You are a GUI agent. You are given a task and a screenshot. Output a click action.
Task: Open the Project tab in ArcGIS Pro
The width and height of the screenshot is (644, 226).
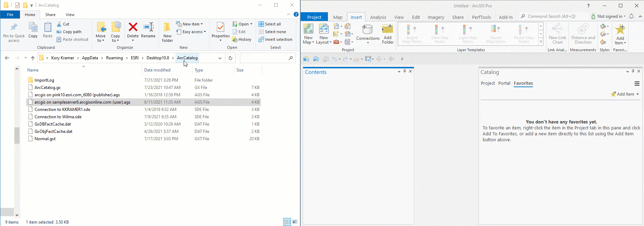[x=314, y=17]
